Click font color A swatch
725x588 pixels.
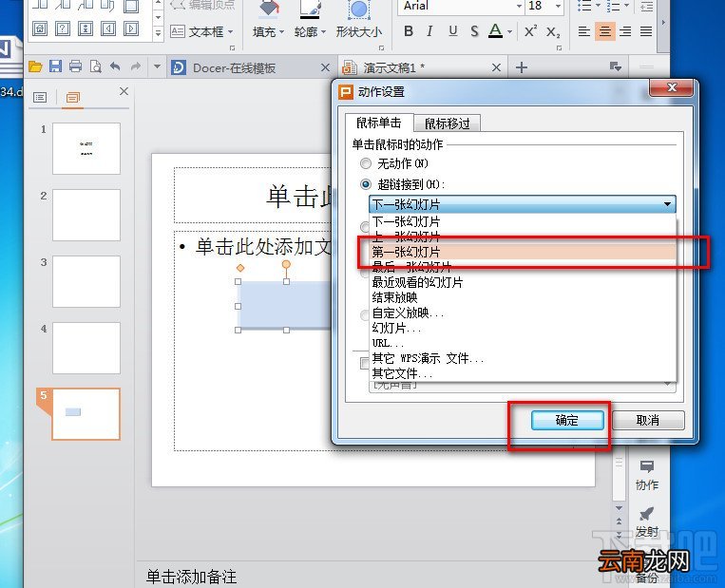click(495, 31)
